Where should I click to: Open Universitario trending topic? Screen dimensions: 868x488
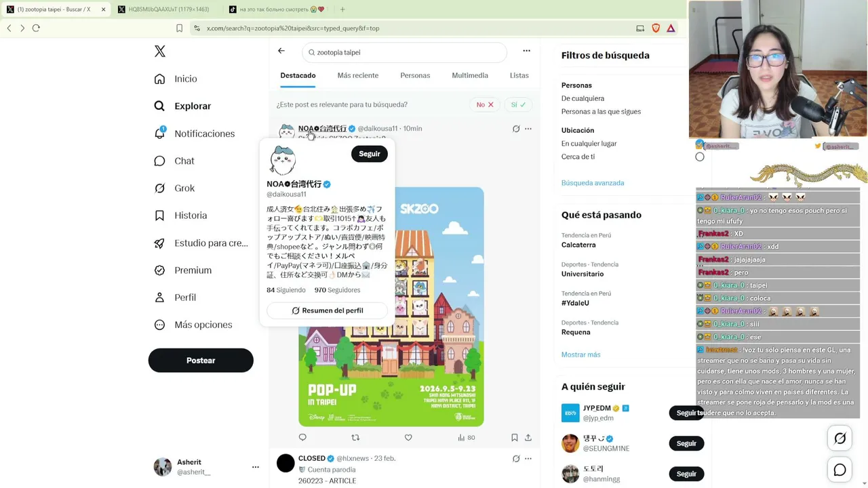click(x=583, y=274)
